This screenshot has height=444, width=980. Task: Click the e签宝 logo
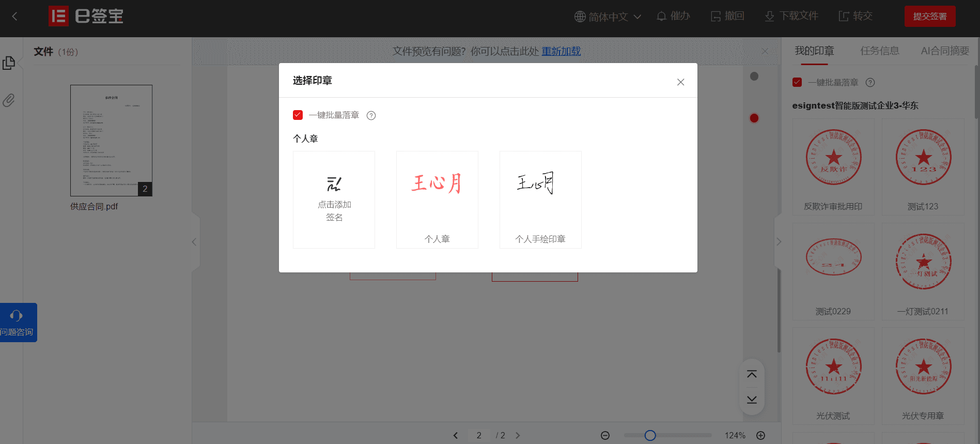(x=86, y=17)
